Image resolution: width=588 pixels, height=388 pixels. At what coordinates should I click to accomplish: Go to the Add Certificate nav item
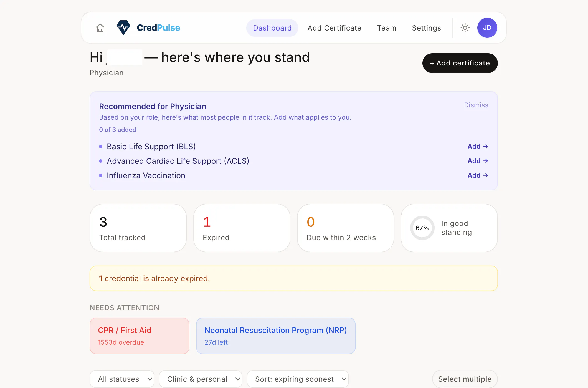tap(334, 28)
